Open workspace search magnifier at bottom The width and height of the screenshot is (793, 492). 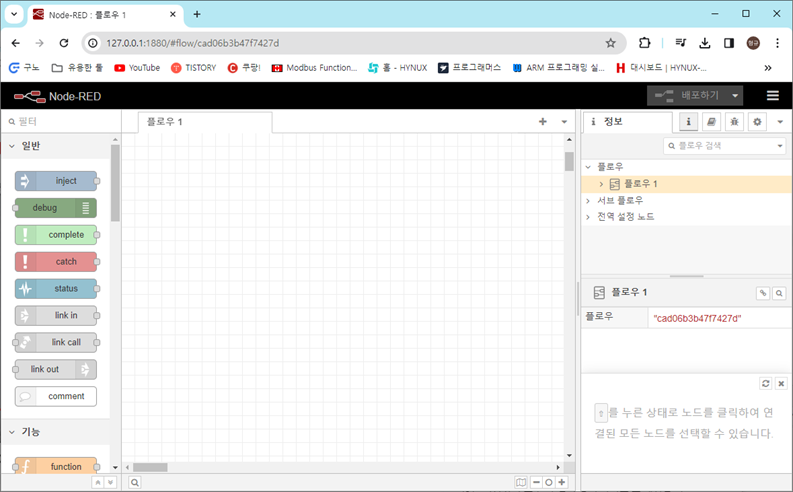(x=135, y=482)
